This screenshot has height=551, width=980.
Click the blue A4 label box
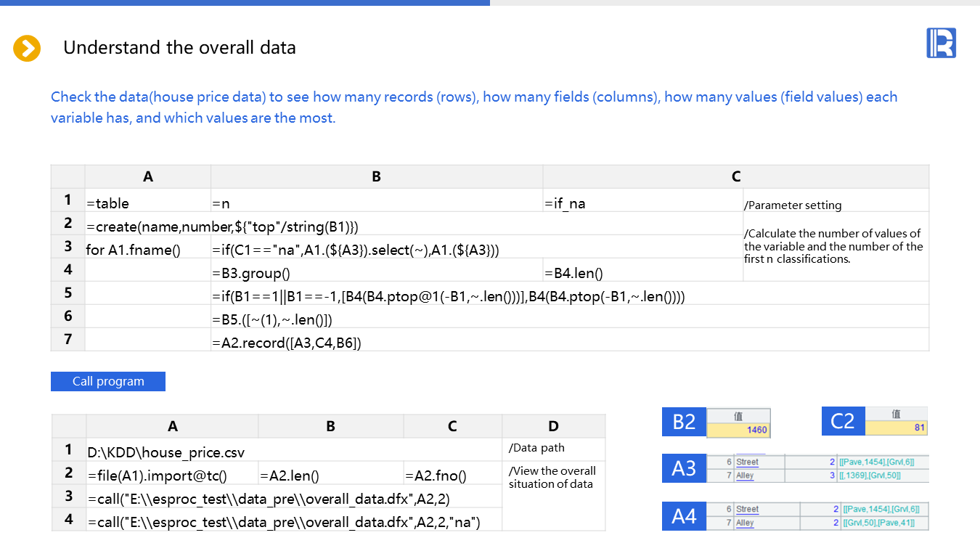point(684,516)
